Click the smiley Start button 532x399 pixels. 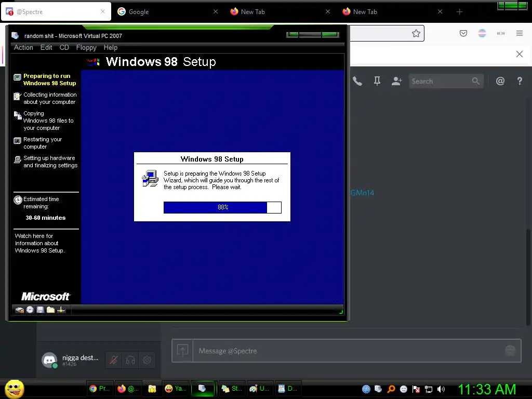14,389
